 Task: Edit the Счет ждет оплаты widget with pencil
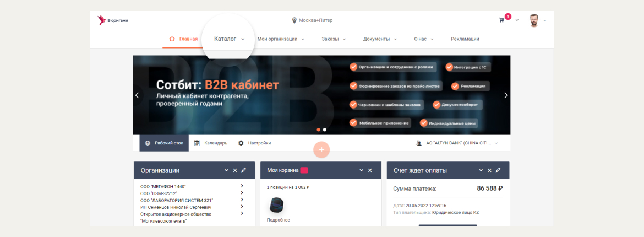coord(498,170)
